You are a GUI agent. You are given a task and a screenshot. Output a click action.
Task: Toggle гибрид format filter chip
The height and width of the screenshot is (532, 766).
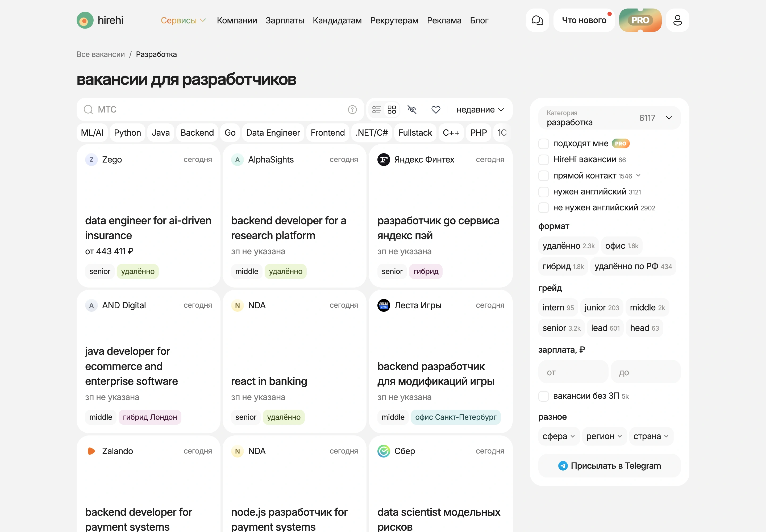pos(563,266)
